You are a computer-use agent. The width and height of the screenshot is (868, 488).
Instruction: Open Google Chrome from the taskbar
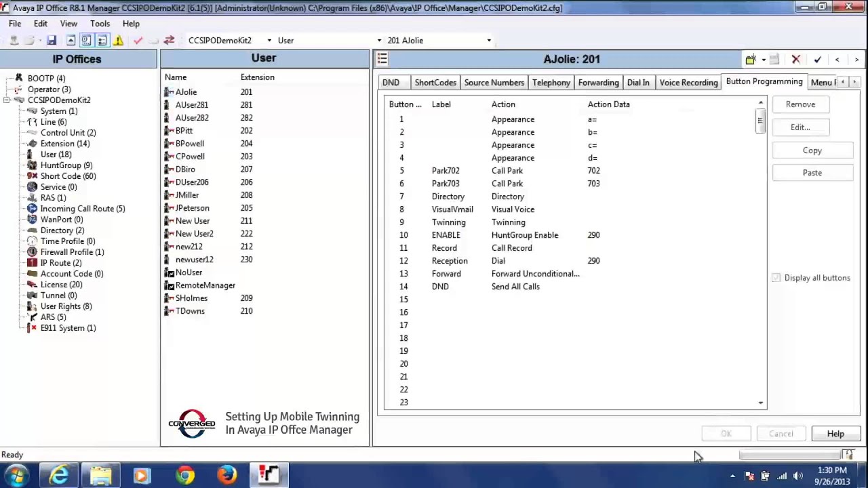[x=184, y=475]
